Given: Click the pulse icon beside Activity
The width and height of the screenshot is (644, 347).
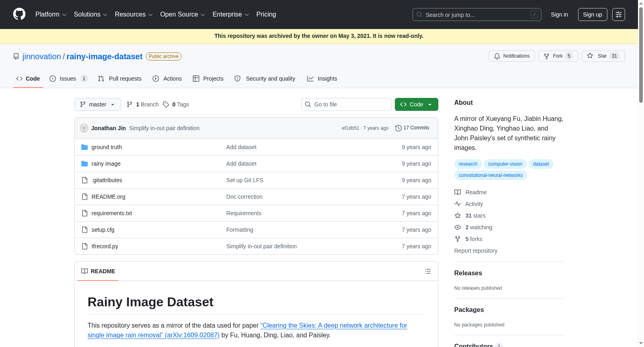Looking at the screenshot, I should [x=458, y=204].
